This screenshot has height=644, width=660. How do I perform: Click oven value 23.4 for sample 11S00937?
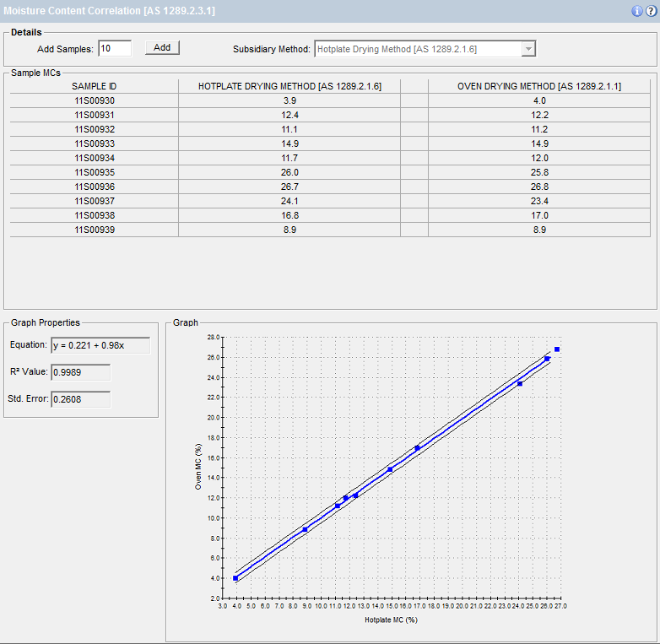click(x=539, y=201)
